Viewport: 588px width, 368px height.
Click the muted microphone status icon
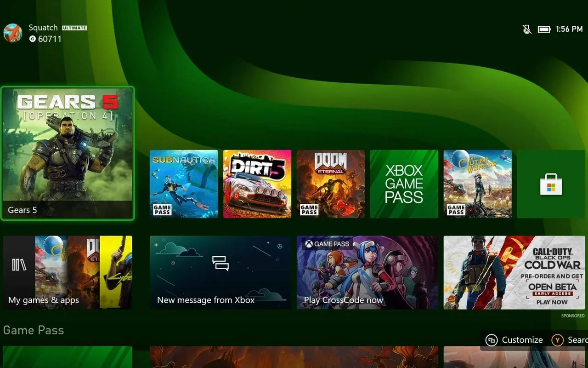pyautogui.click(x=527, y=29)
